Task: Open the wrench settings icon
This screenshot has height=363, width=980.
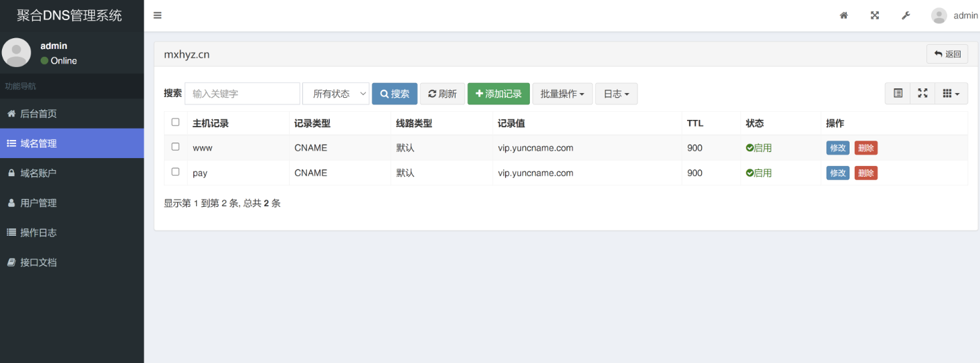Action: pyautogui.click(x=906, y=15)
